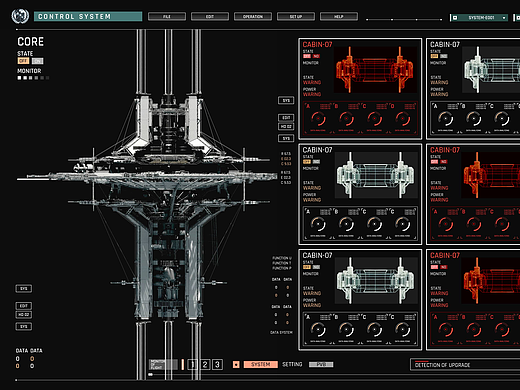Click the SYS button above EDIT at lower left

(x=24, y=288)
